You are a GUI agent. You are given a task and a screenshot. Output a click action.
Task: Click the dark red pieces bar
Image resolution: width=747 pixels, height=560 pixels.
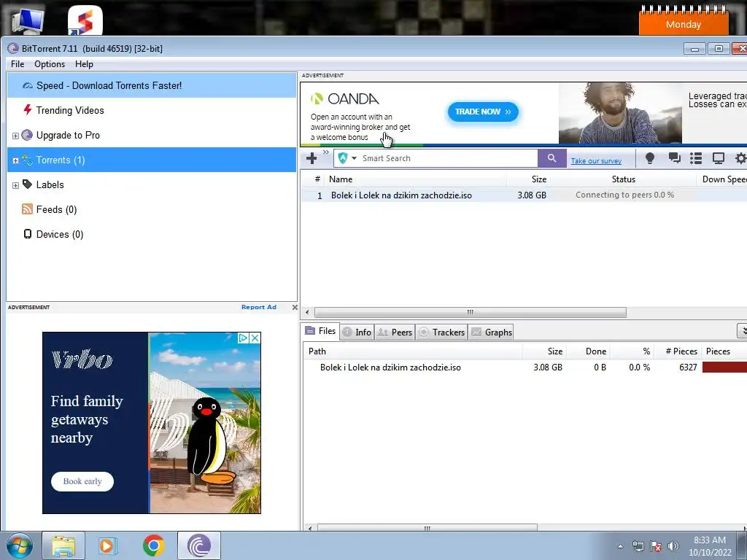click(x=724, y=367)
